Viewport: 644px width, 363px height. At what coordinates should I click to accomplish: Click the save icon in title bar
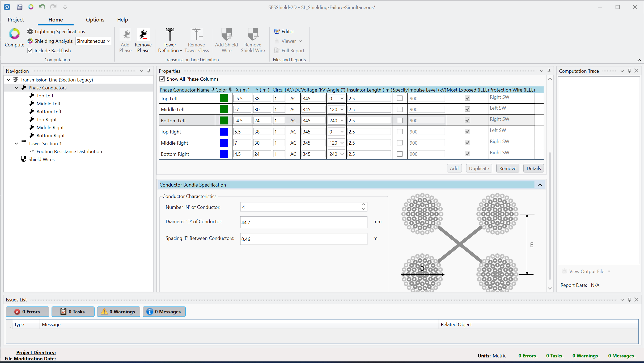coord(20,7)
